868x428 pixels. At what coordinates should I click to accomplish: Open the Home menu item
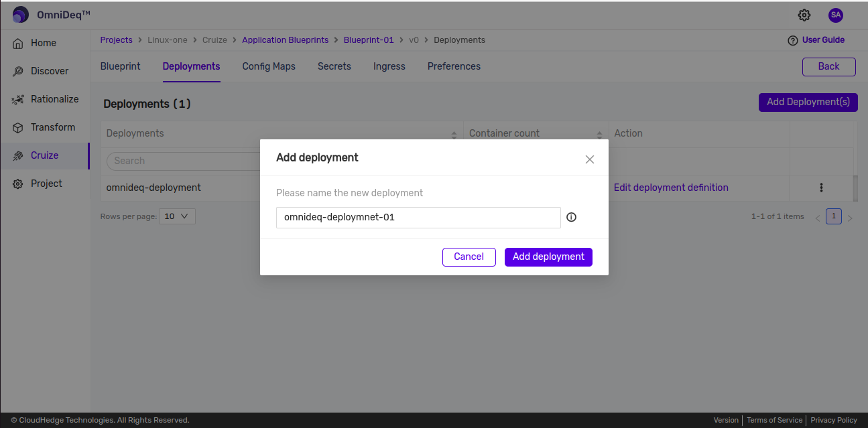[44, 43]
